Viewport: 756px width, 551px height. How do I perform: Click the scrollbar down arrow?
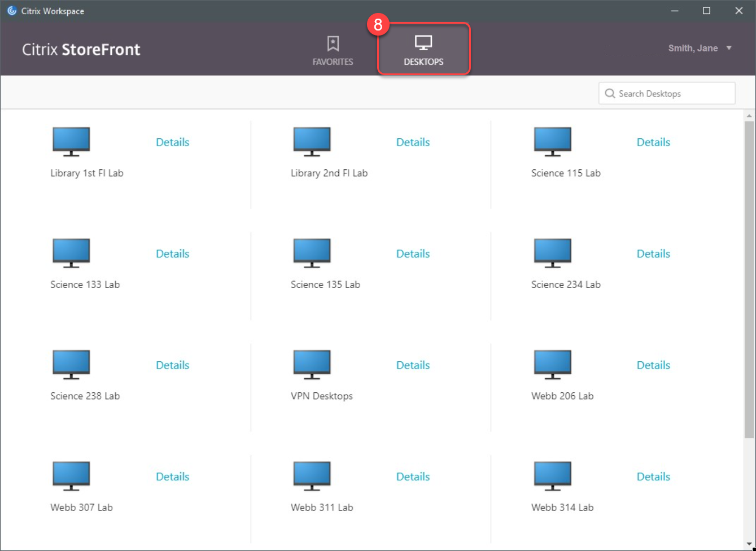click(x=749, y=544)
